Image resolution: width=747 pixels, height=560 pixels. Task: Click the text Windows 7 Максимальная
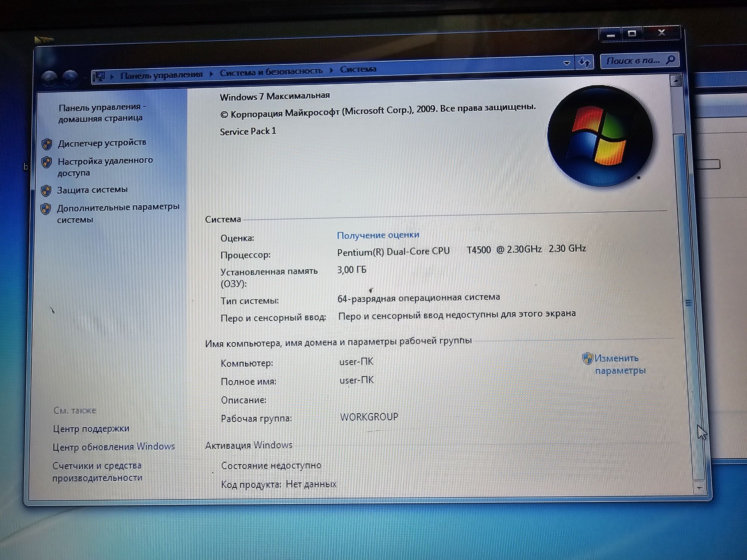(275, 96)
